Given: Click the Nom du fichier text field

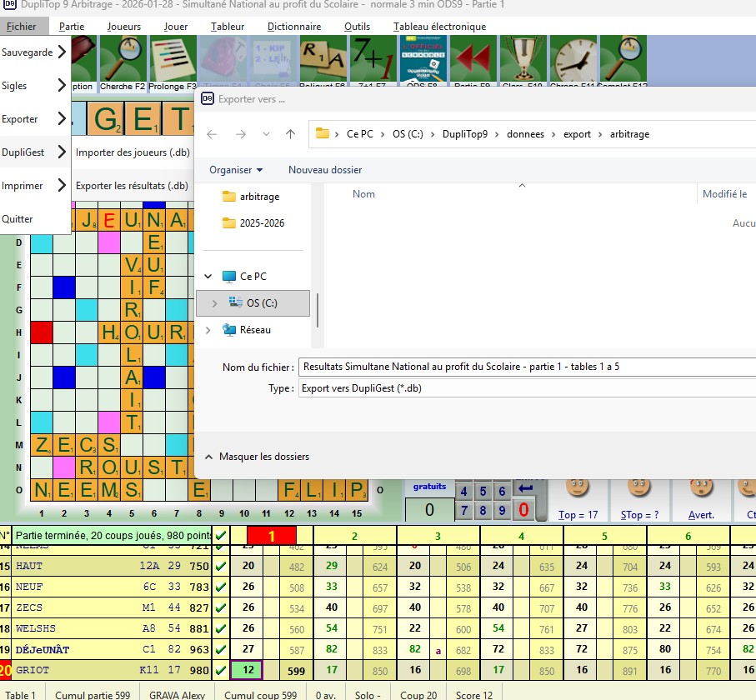Looking at the screenshot, I should point(527,367).
